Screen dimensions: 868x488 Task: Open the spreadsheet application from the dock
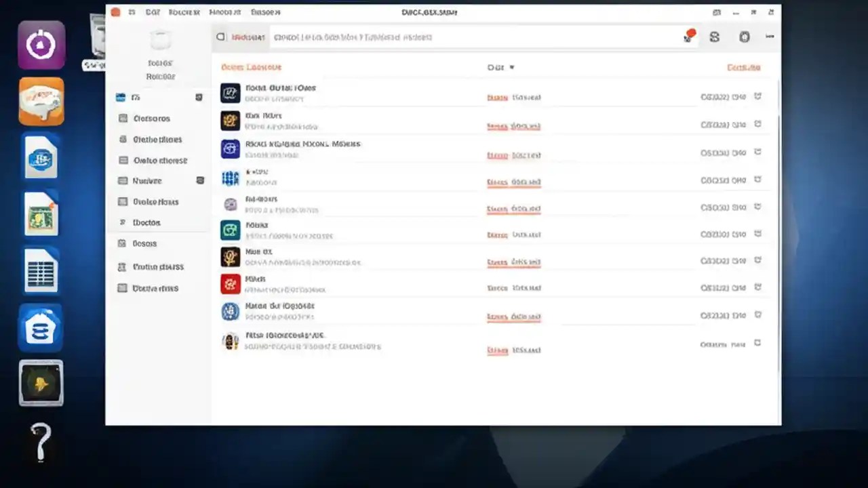coord(41,270)
